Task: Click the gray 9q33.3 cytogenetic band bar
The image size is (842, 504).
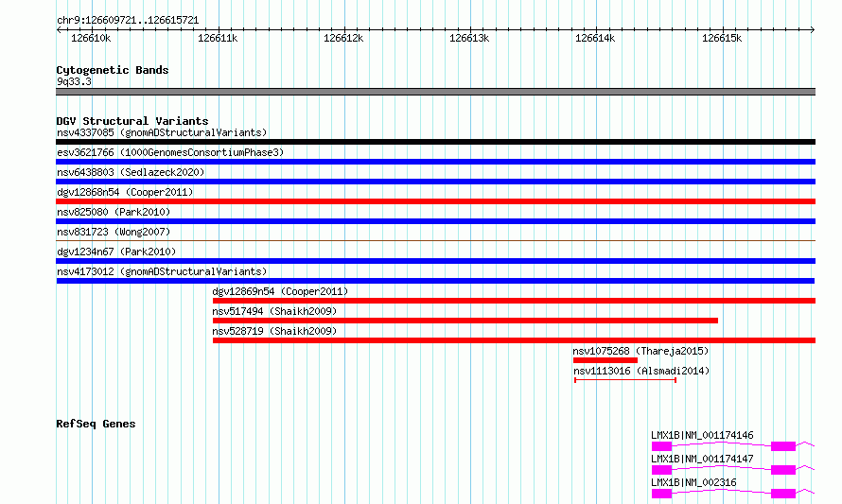Action: coord(435,92)
